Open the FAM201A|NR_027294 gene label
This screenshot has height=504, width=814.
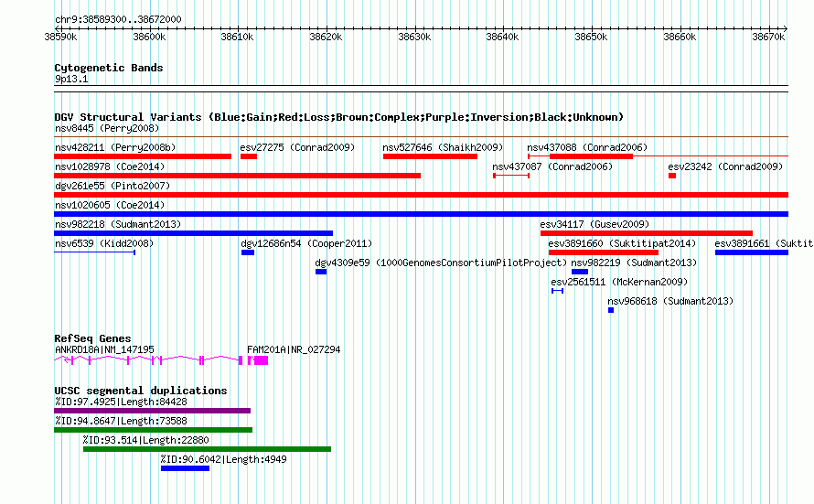(x=294, y=349)
